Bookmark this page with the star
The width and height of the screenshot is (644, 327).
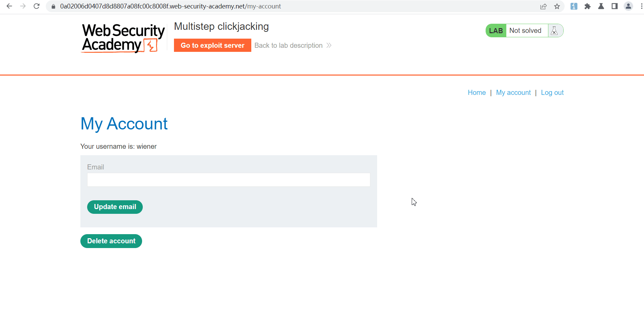pos(557,6)
